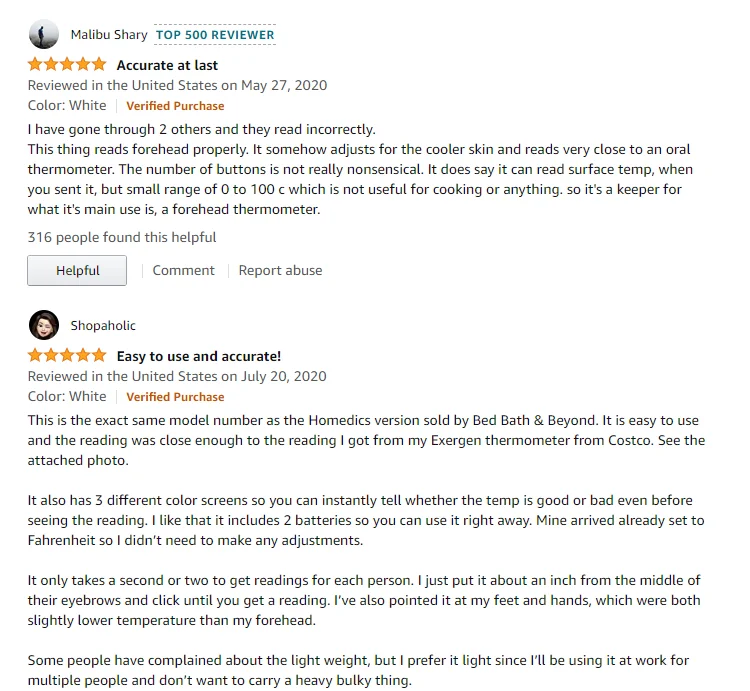The width and height of the screenshot is (750, 691).
Task: Click Malibu Shary's profile avatar
Action: [43, 35]
